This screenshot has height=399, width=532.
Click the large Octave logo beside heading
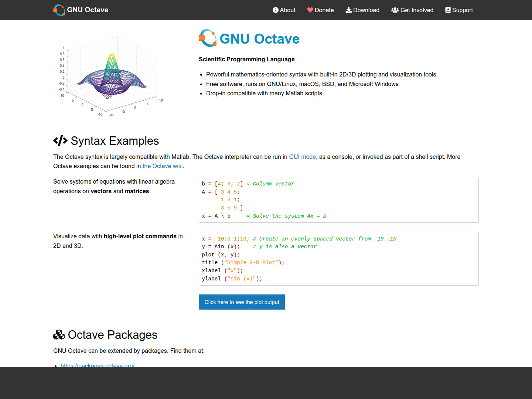coord(208,38)
